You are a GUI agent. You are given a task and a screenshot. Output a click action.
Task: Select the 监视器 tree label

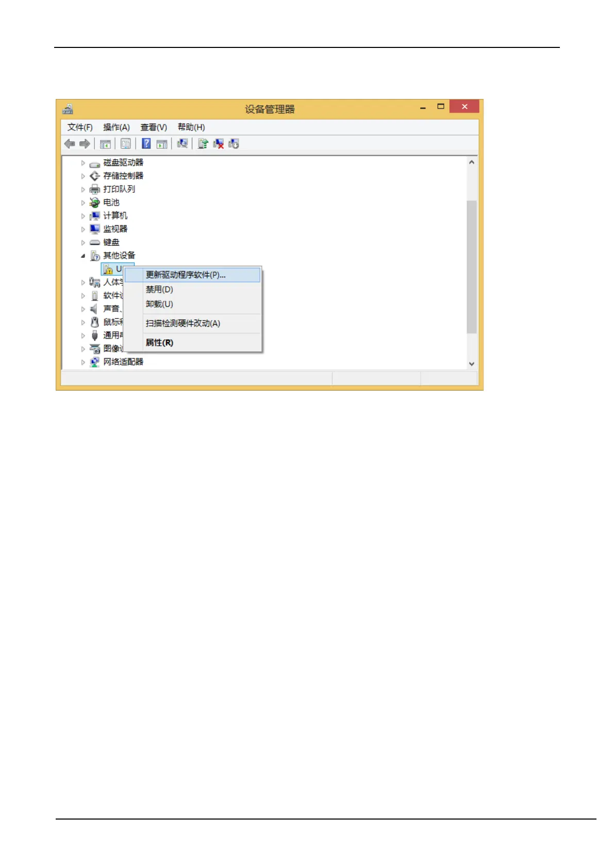[115, 229]
